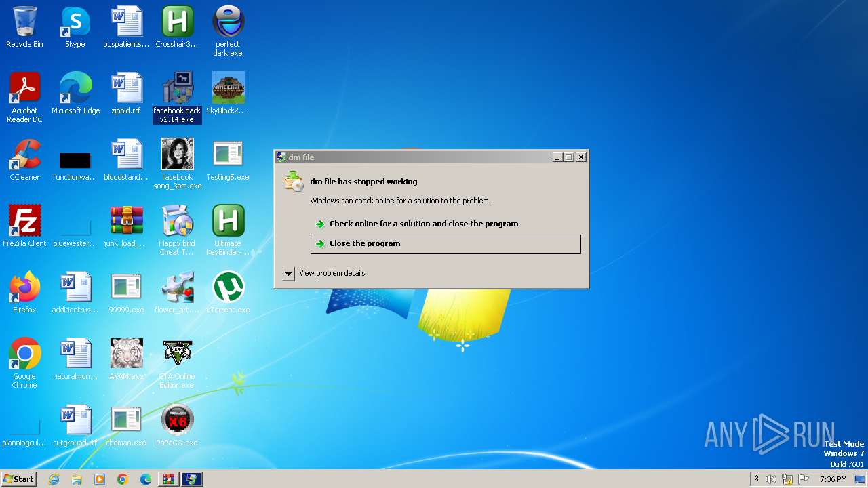This screenshot has width=868, height=488.
Task: Switch to the WinRAR taskbar window
Action: point(169,479)
